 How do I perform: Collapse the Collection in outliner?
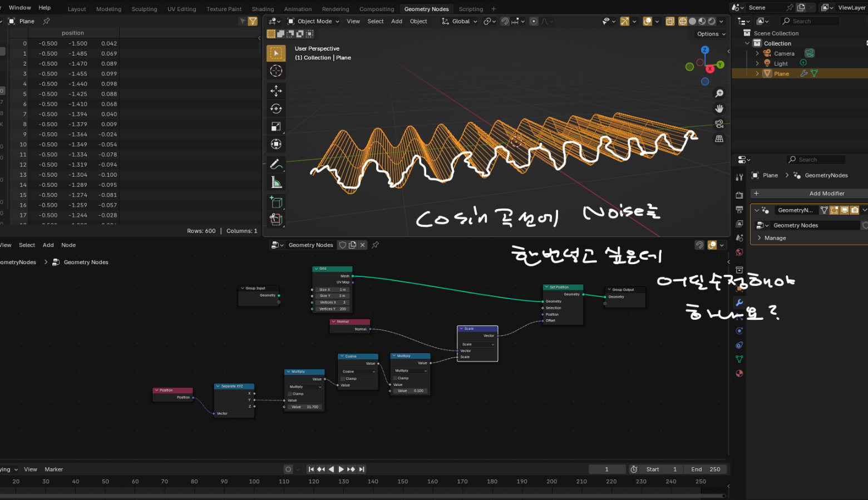[747, 43]
